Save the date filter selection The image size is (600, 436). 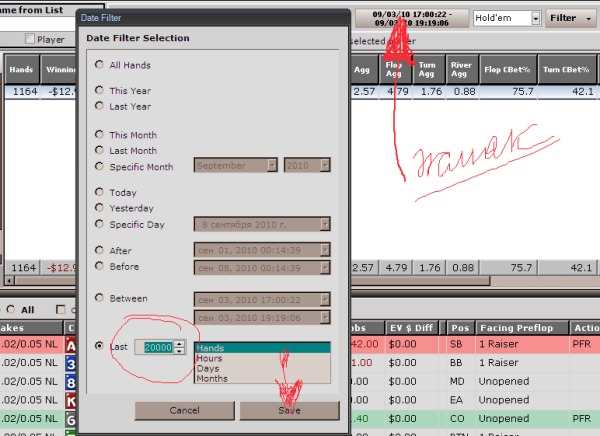pos(289,410)
